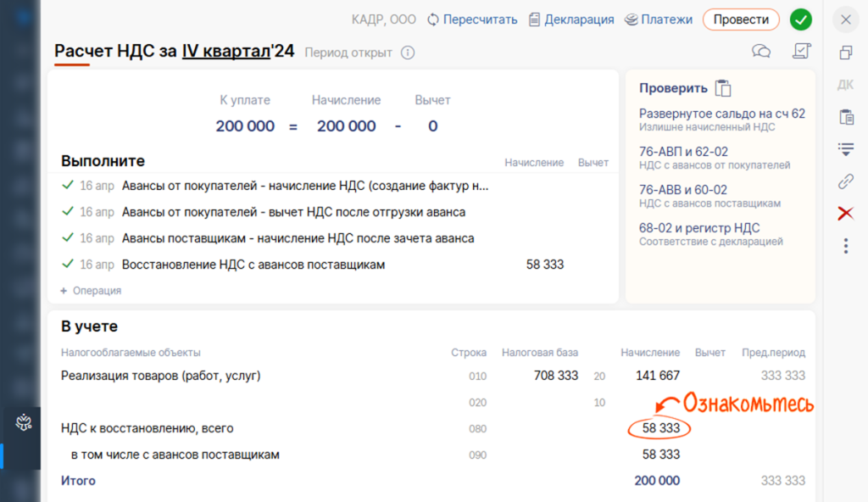
Task: Click the chain link icon in sidebar
Action: click(x=845, y=181)
